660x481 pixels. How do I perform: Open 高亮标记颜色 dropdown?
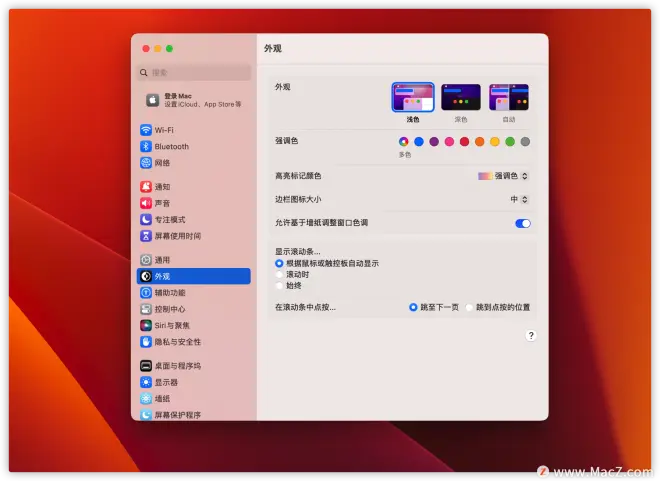pos(503,176)
